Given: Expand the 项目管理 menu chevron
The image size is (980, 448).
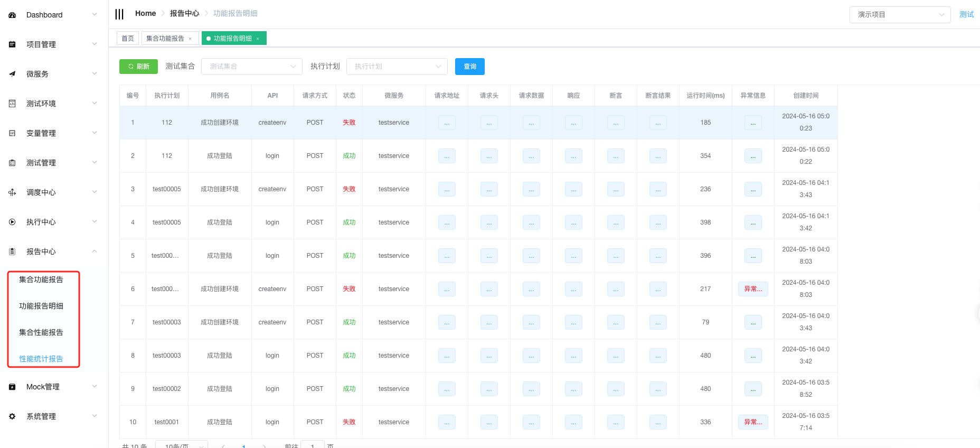Looking at the screenshot, I should [95, 44].
